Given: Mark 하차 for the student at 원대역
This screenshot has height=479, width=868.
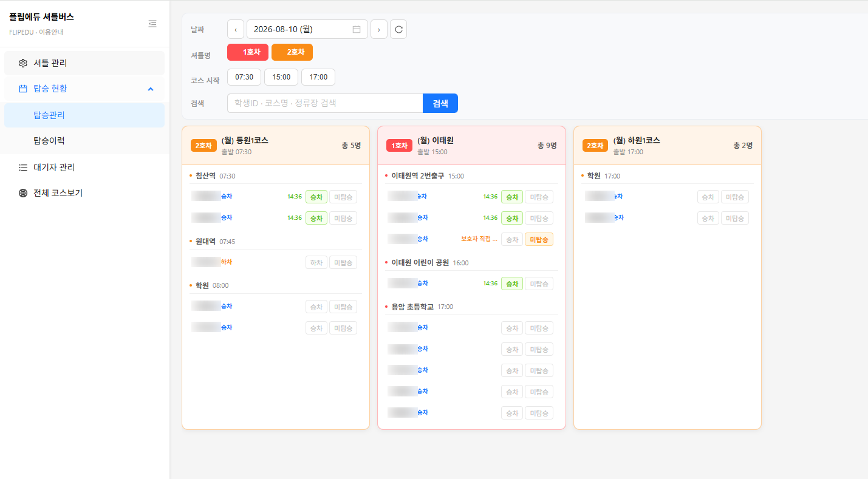Looking at the screenshot, I should point(316,262).
